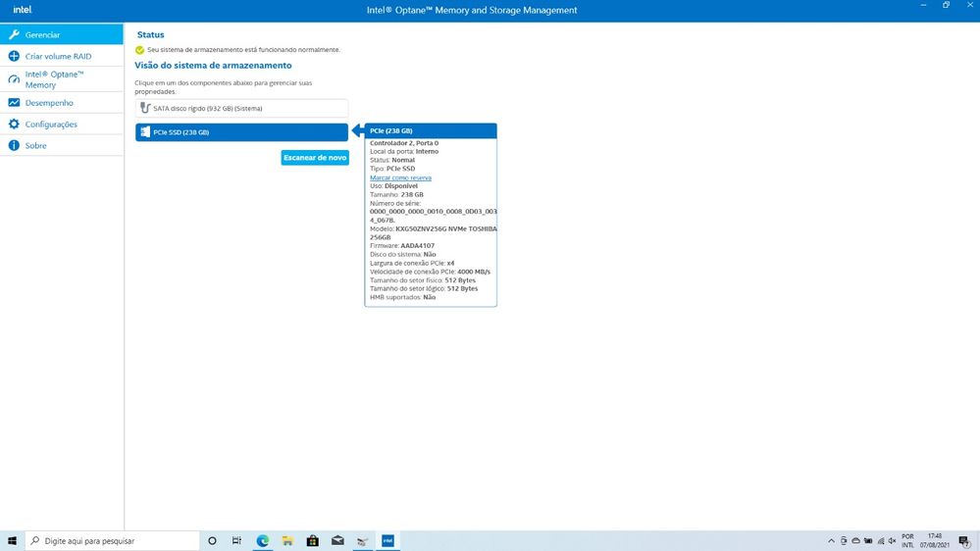
Task: Click Escanear de novo button
Action: tap(315, 158)
